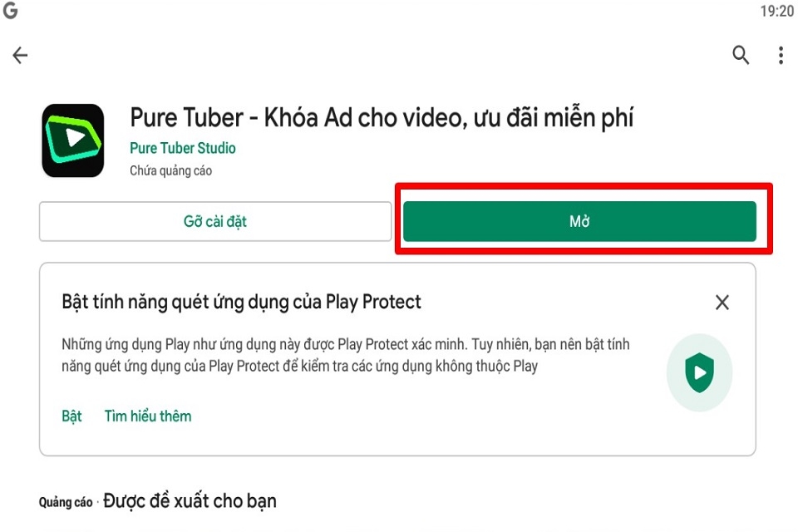Click the Play Protect description paragraph

click(x=345, y=355)
